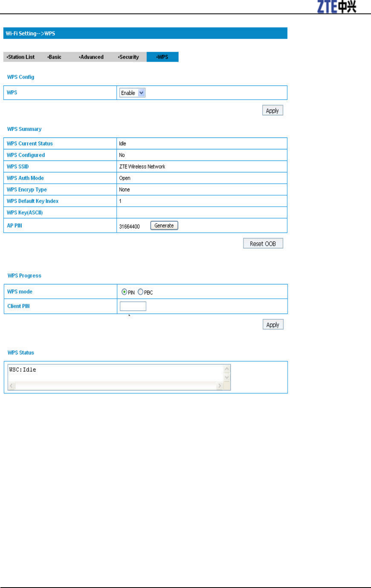This screenshot has width=371, height=588.
Task: Click the WPS SSID label
Action: pyautogui.click(x=18, y=167)
